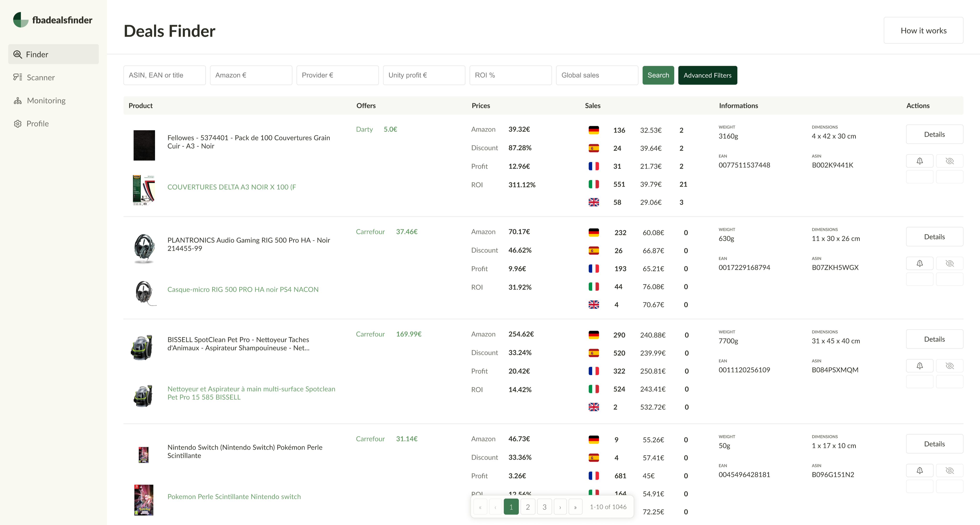The image size is (980, 525).
Task: Open the Finder sidebar item
Action: (x=53, y=54)
